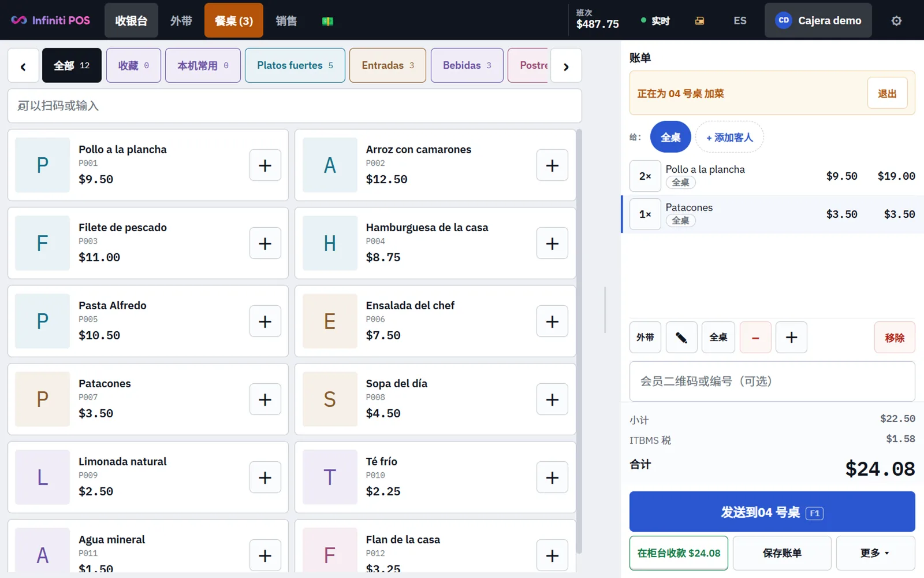This screenshot has width=924, height=578.
Task: Add Filete de pescado with plus
Action: (265, 243)
